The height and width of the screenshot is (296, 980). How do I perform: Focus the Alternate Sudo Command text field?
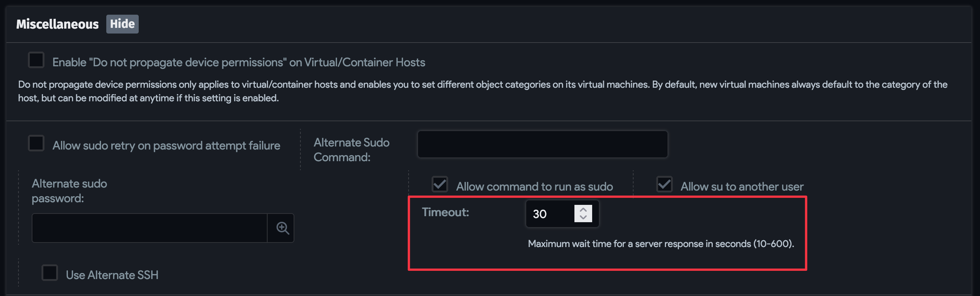[x=542, y=144]
